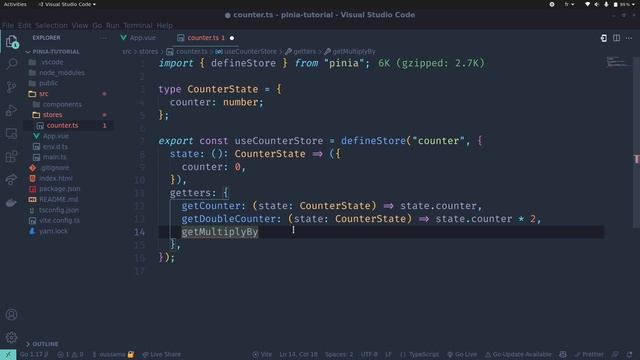Screen dimensions: 640x360
Task: Click Ln 14, Col 18 cursor position
Action: tap(298, 355)
